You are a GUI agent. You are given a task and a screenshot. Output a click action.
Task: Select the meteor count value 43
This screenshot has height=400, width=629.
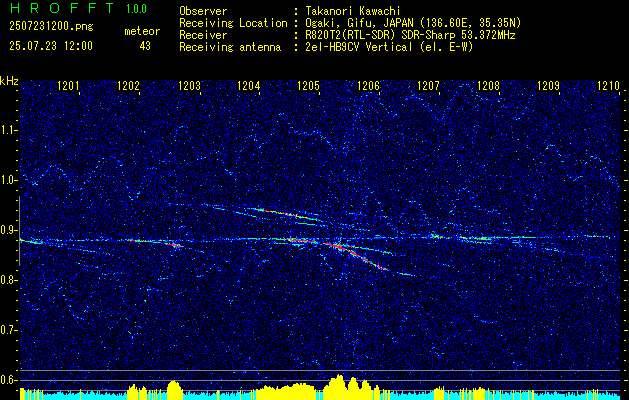click(145, 46)
